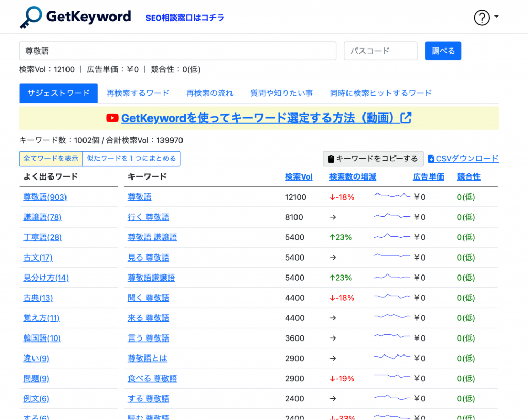Filter by 韓国語(10) frequent word
The height and width of the screenshot is (420, 528).
coord(42,338)
